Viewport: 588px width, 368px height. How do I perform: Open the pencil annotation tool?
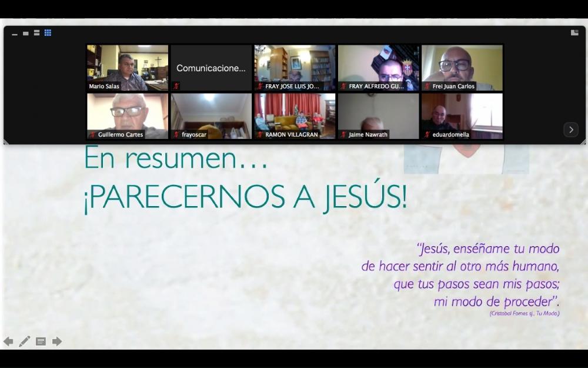[x=24, y=342]
